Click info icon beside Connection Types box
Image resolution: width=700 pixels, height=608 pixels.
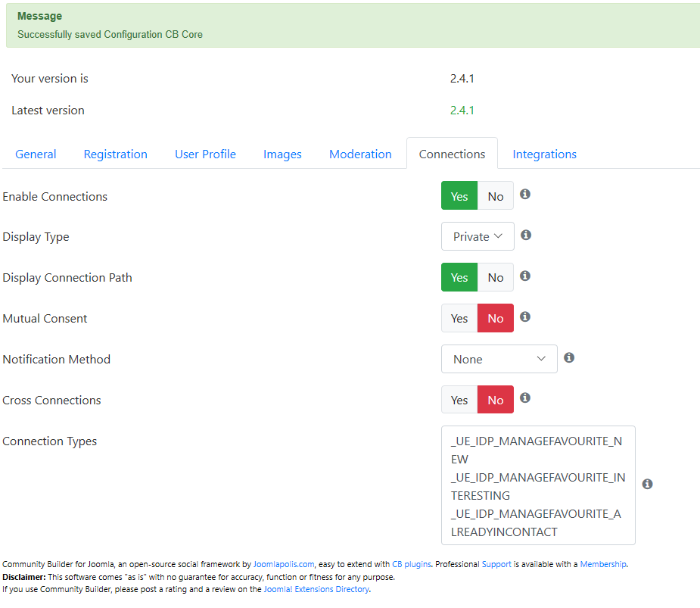coord(647,484)
